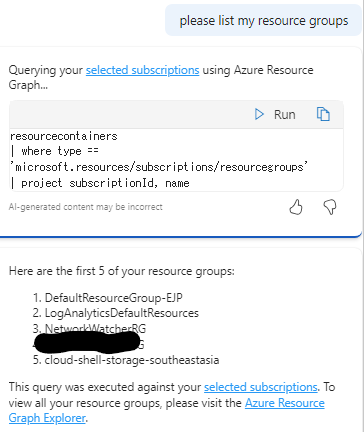Click 'Here are the first 5' heading text

click(122, 271)
